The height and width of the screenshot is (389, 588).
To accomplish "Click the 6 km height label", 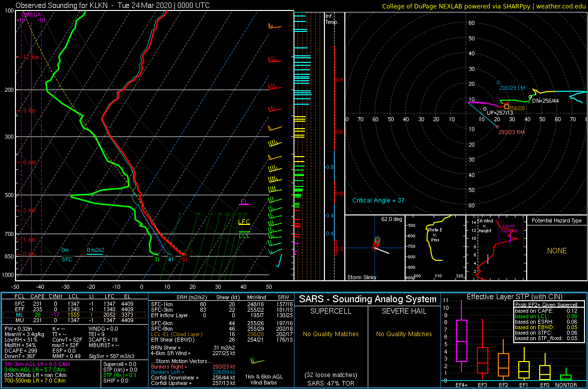I will tap(28, 163).
